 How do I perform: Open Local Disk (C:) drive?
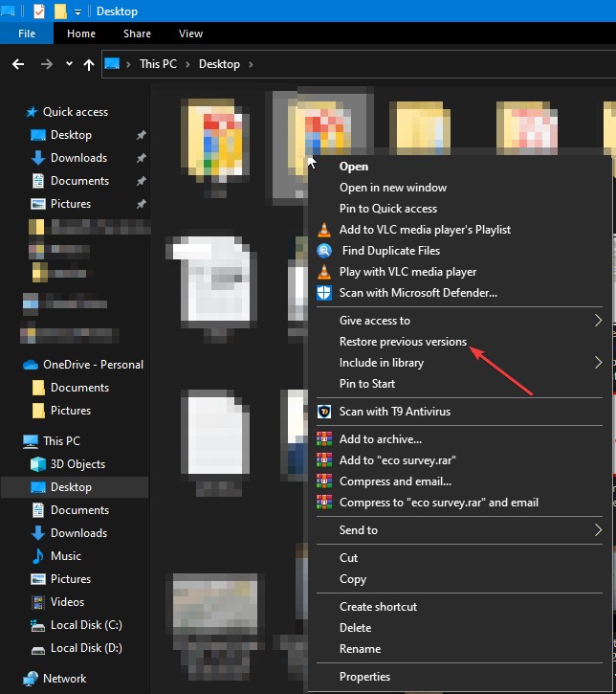86,625
